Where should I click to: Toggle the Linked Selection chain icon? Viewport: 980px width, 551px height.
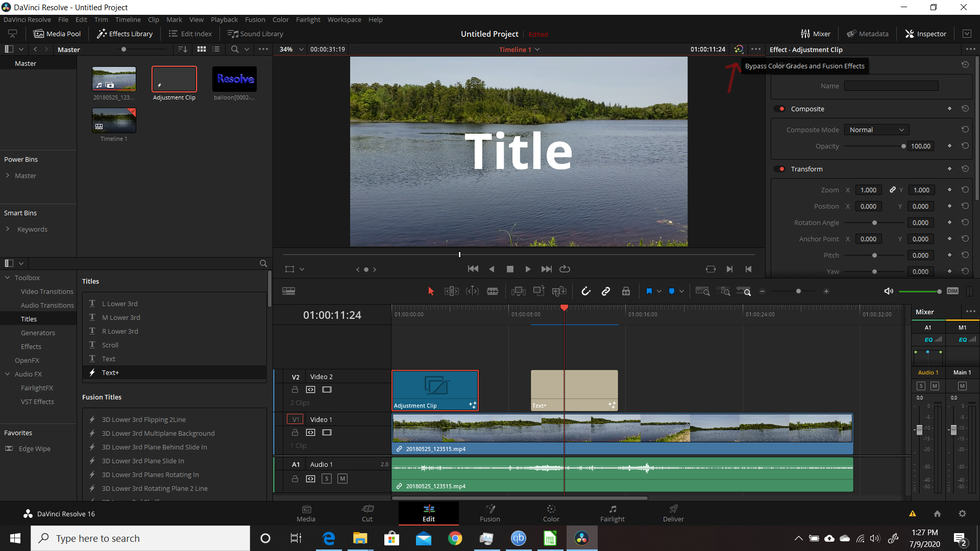pos(606,291)
